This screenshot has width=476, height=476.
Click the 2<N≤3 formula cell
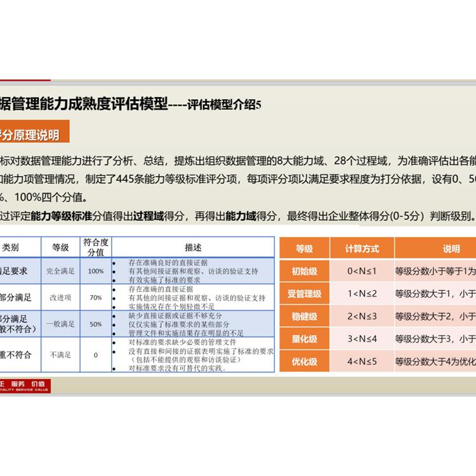[x=362, y=316]
